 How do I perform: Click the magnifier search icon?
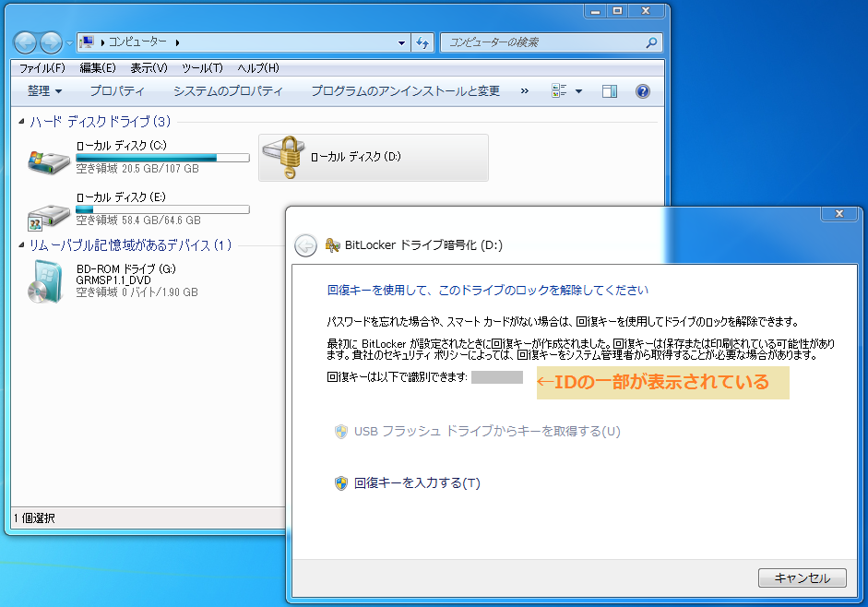[651, 42]
